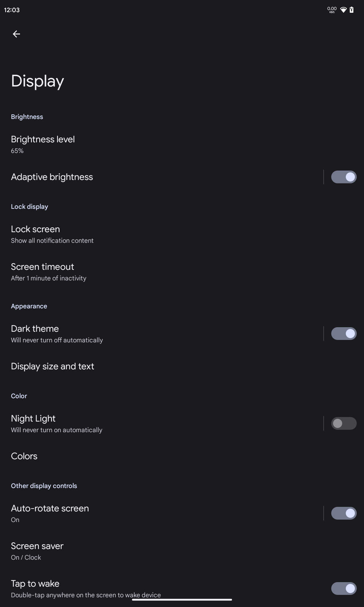The width and height of the screenshot is (364, 607).
Task: Tap the Wi-Fi status icon
Action: click(343, 10)
